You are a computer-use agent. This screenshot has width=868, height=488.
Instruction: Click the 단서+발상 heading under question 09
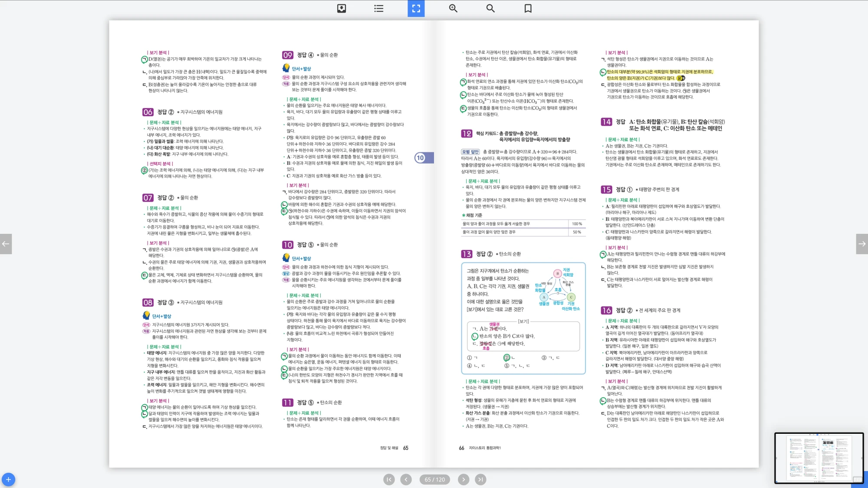tap(301, 69)
